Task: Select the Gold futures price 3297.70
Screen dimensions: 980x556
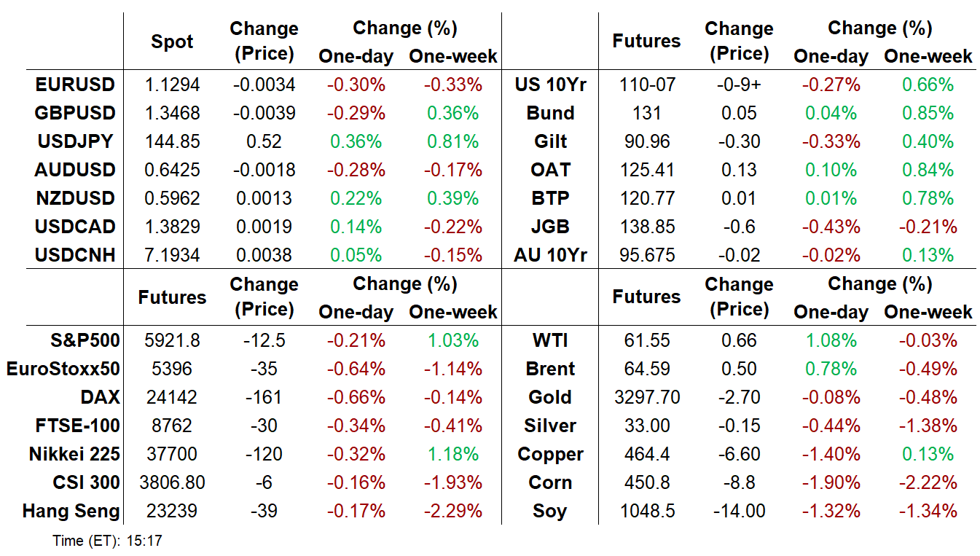Action: pos(646,397)
